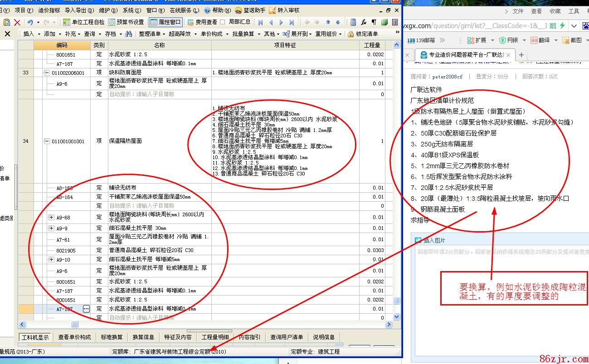The width and height of the screenshot is (589, 364).
Task: Switch to the 标准换算 tab
Action: pos(112,337)
